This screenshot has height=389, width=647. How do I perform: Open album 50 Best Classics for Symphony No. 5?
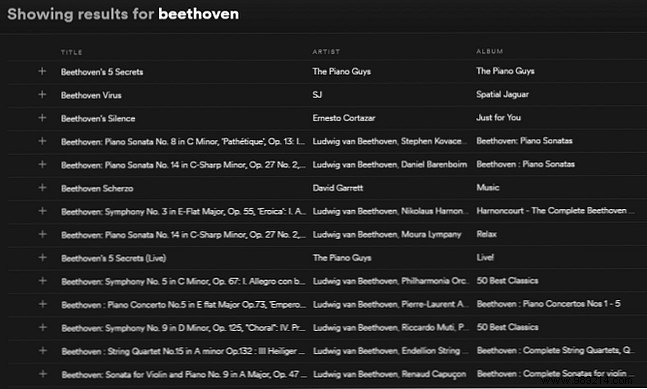coord(508,281)
